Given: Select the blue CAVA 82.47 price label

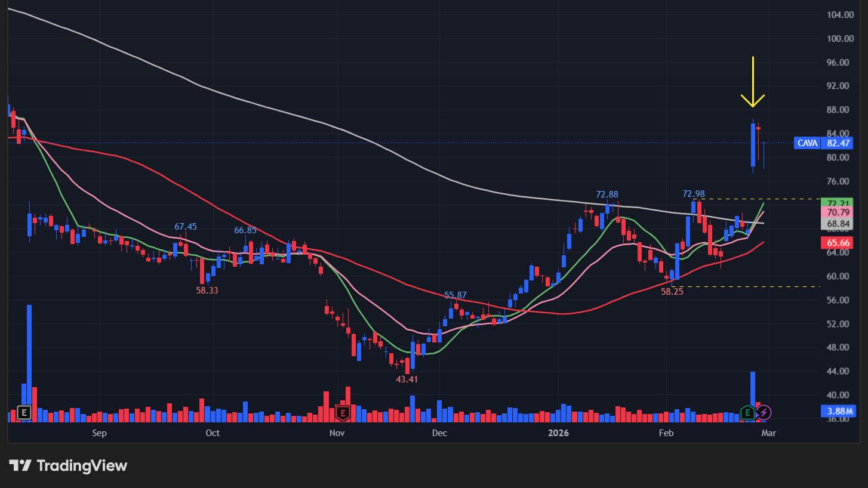Looking at the screenshot, I should pyautogui.click(x=823, y=143).
